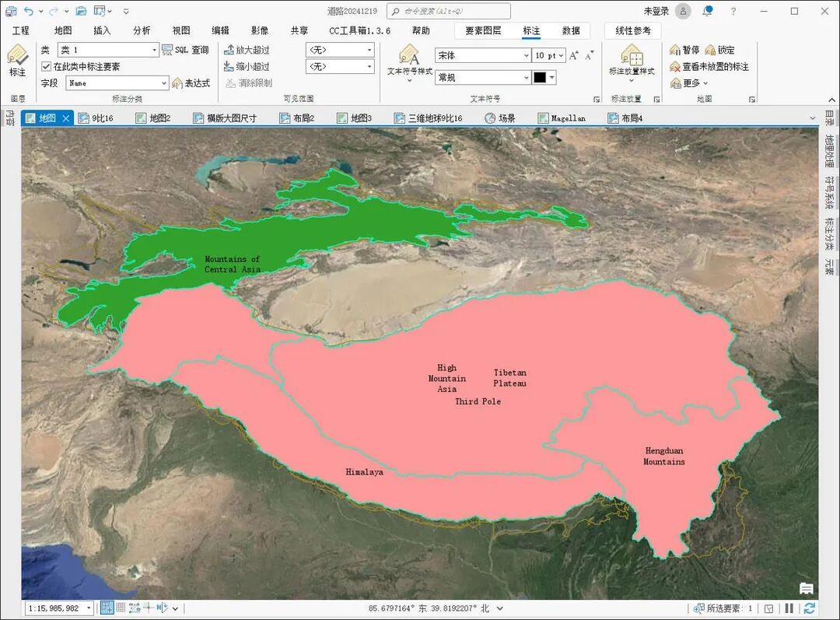Switch to the 三维地球9比16 tab
This screenshot has width=840, height=620.
[429, 118]
